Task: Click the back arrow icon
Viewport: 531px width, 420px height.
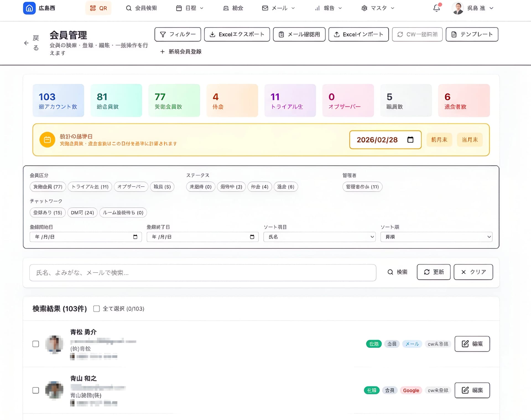Action: (x=26, y=43)
